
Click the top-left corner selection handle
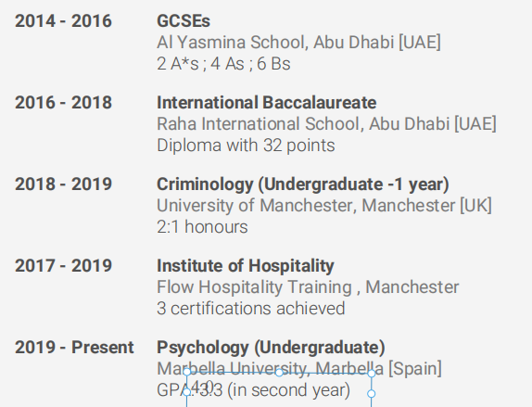[186, 372]
